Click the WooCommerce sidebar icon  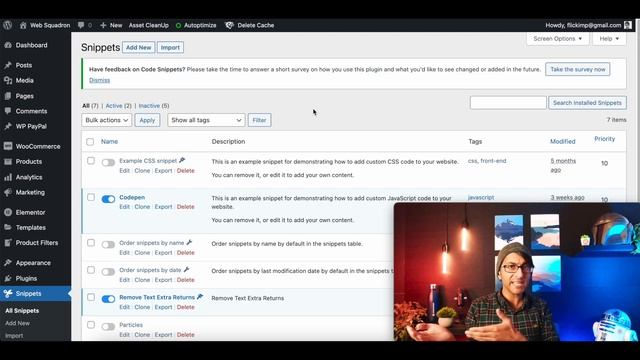pos(8,146)
